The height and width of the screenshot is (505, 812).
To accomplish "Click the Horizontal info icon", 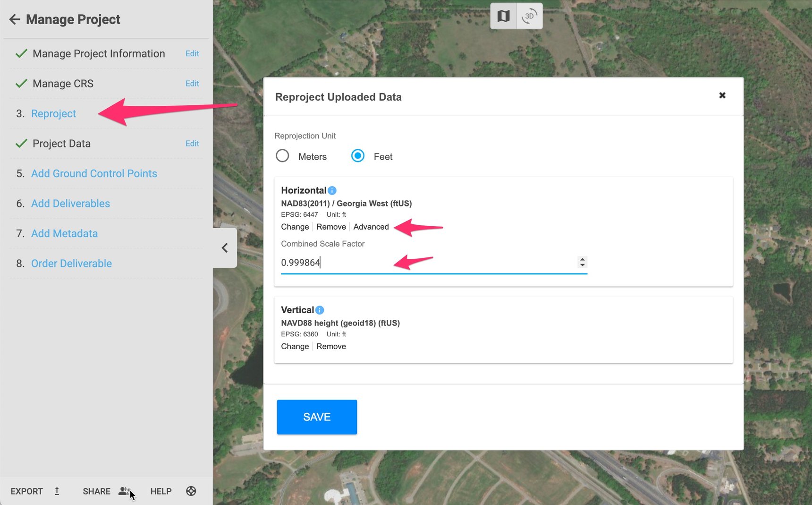I will click(x=332, y=190).
